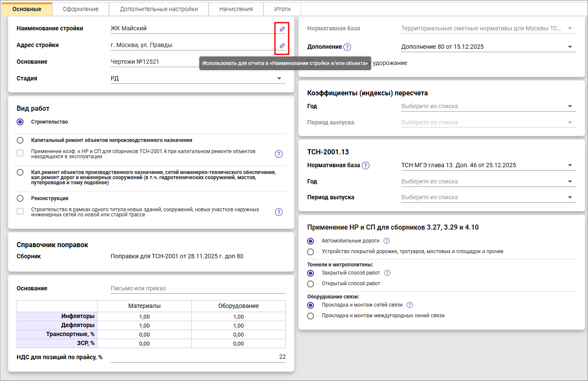Select Капитальный ремонт объектов непроизводственного назначения

[20, 140]
